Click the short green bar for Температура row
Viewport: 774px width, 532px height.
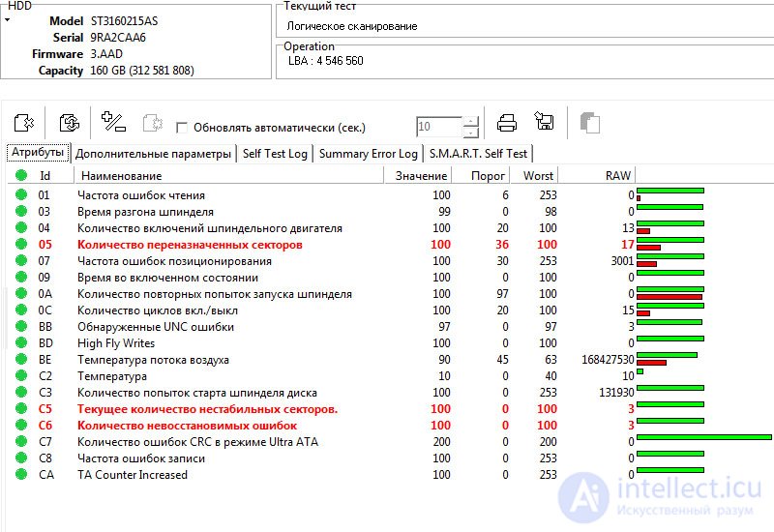click(640, 371)
